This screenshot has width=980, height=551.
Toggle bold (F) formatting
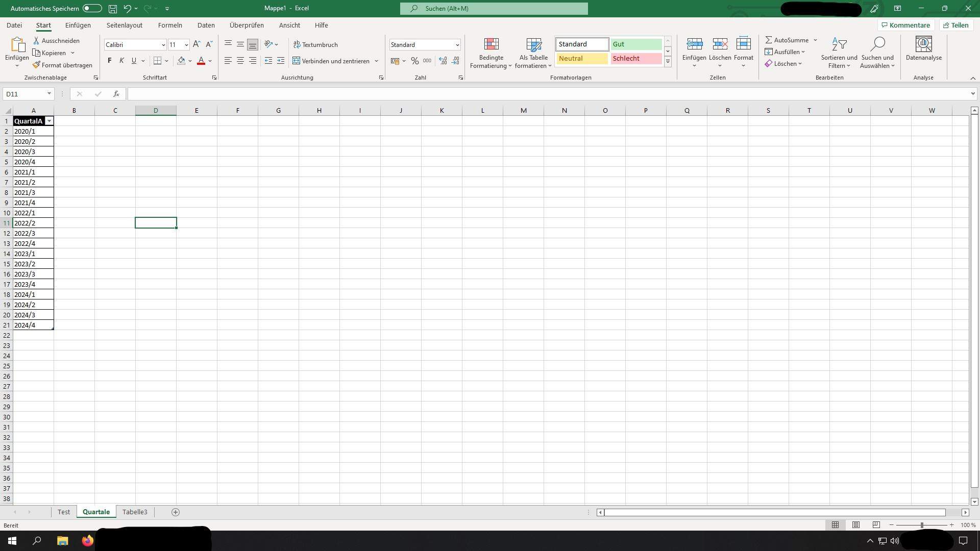pyautogui.click(x=109, y=61)
